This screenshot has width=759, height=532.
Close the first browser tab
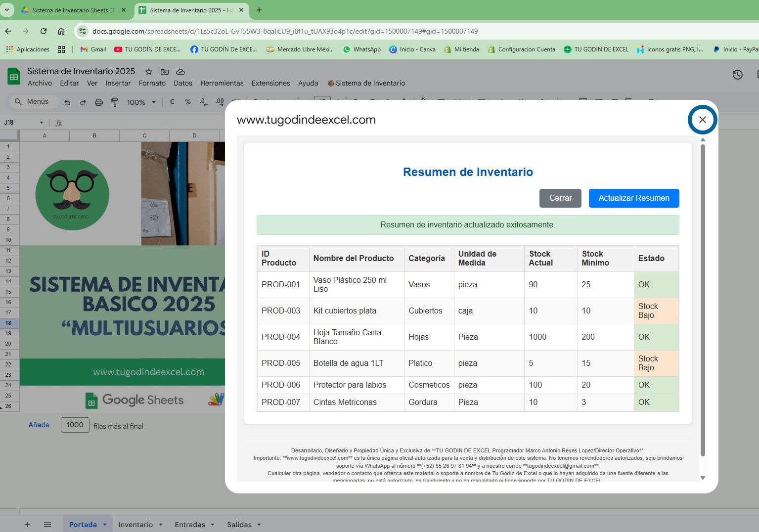[124, 10]
